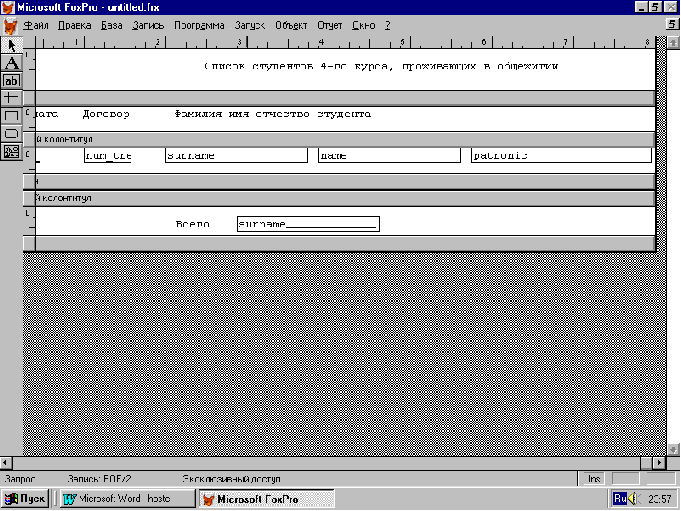Screen dimensions: 681x511
Task: Select the Rounded Rectangle tool
Action: pyautogui.click(x=11, y=134)
